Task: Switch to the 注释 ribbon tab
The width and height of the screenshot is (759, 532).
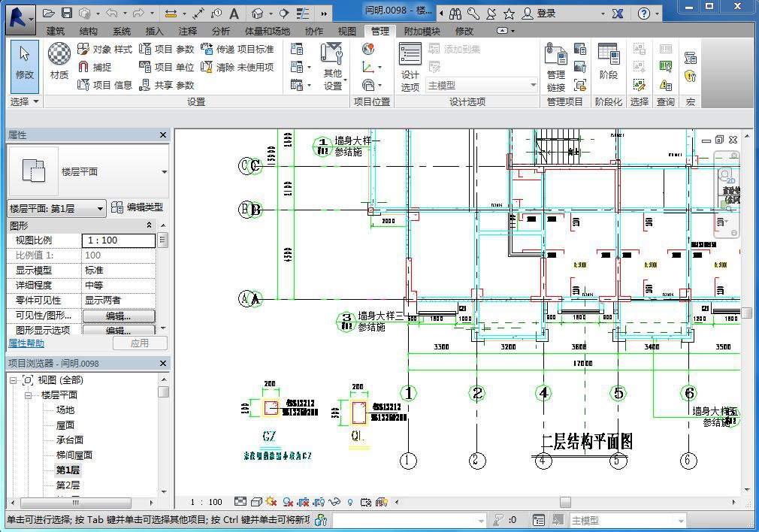Action: click(x=187, y=31)
